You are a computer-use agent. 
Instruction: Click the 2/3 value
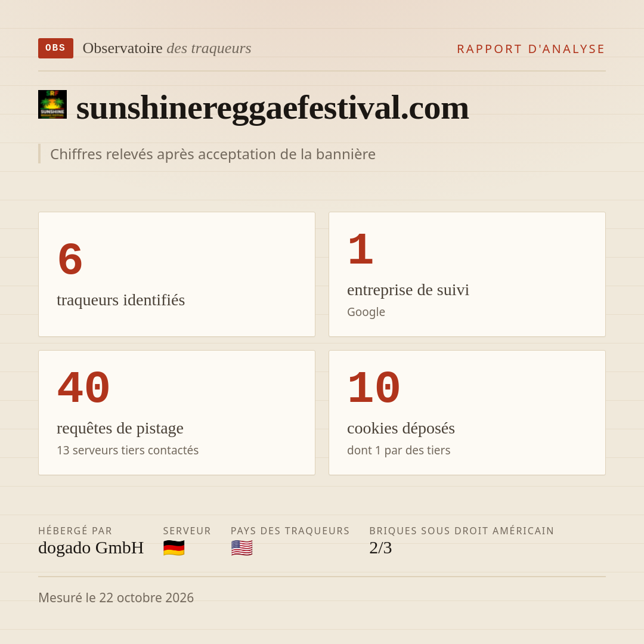click(x=380, y=548)
